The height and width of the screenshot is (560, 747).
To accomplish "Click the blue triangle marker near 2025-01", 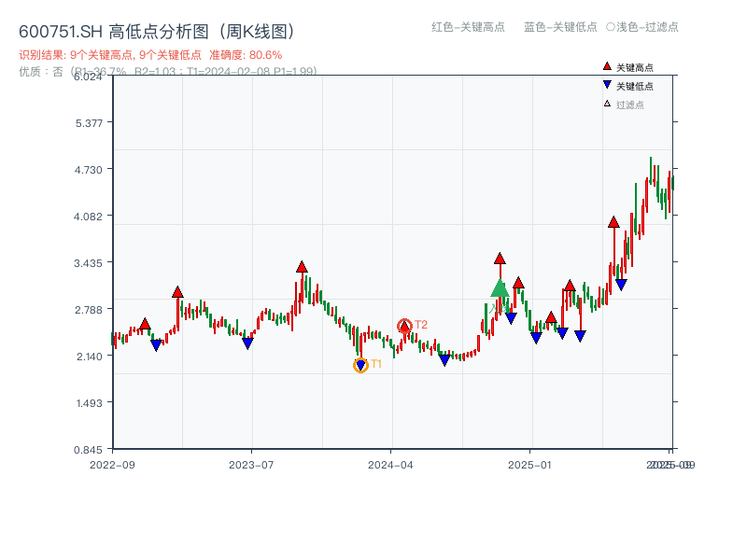I will [536, 337].
